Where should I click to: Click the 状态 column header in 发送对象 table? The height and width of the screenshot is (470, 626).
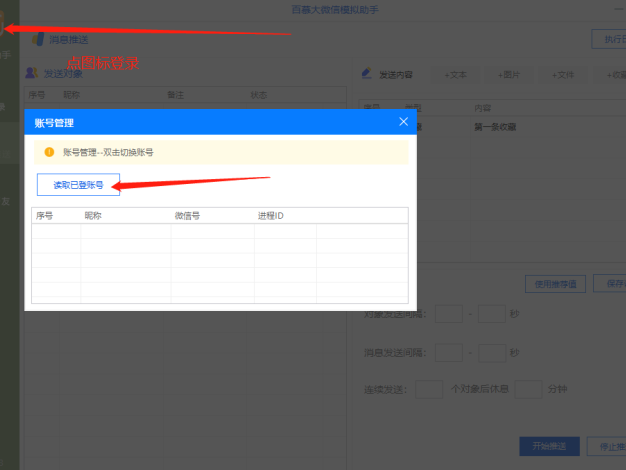[259, 95]
